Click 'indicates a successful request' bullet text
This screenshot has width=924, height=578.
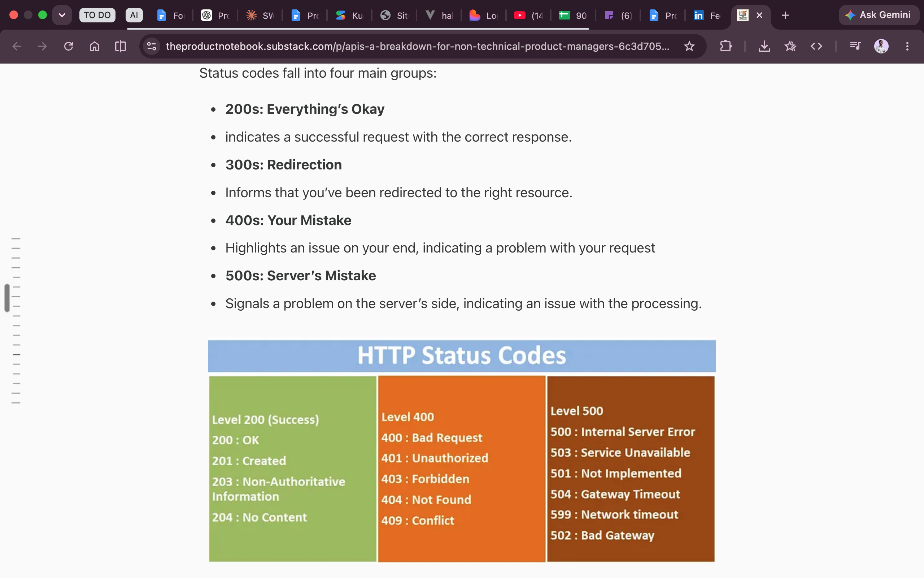[x=398, y=137]
